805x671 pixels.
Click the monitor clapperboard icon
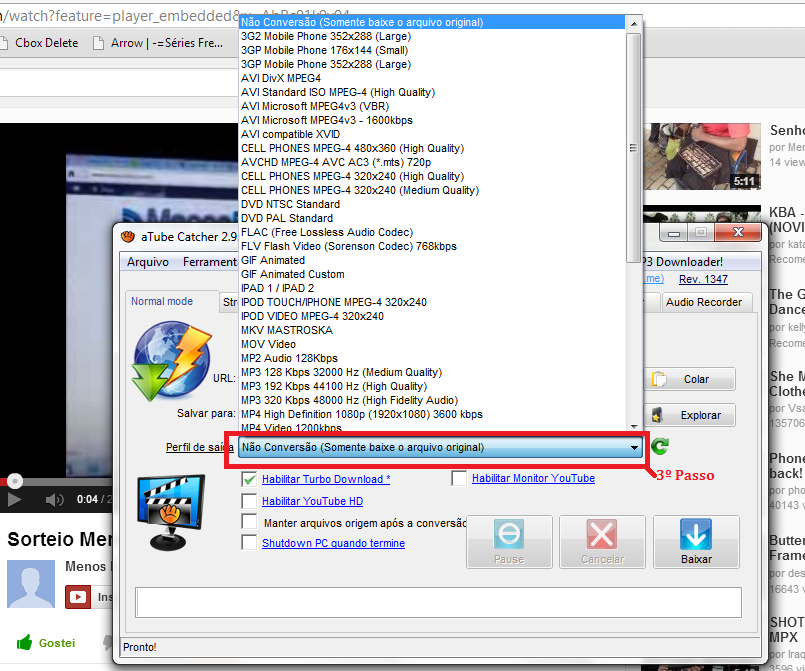click(x=171, y=512)
